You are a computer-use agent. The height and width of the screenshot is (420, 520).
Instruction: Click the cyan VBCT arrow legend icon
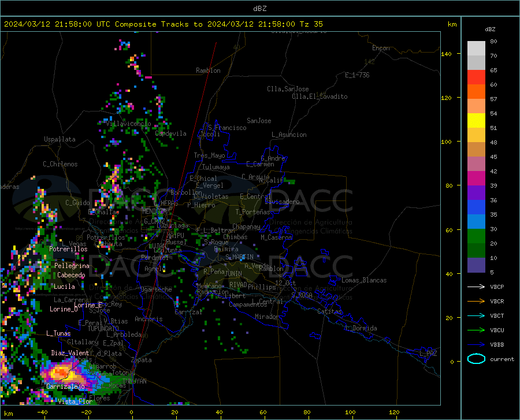coord(476,315)
